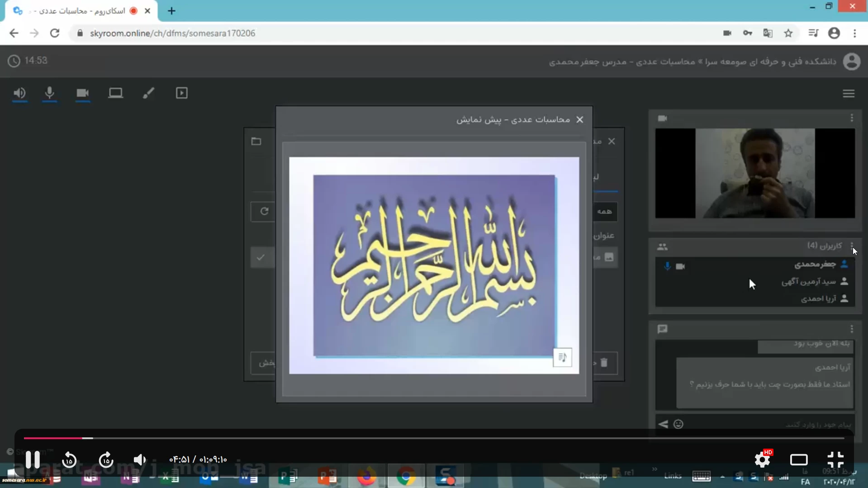This screenshot has width=868, height=488.
Task: Click the webcam panel camera icon
Action: tap(663, 118)
